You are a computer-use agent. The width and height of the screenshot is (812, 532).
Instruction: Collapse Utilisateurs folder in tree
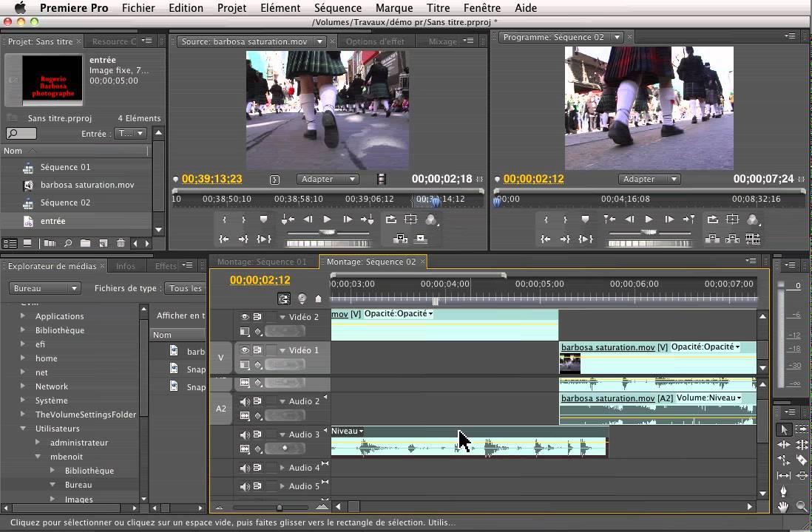tap(23, 429)
